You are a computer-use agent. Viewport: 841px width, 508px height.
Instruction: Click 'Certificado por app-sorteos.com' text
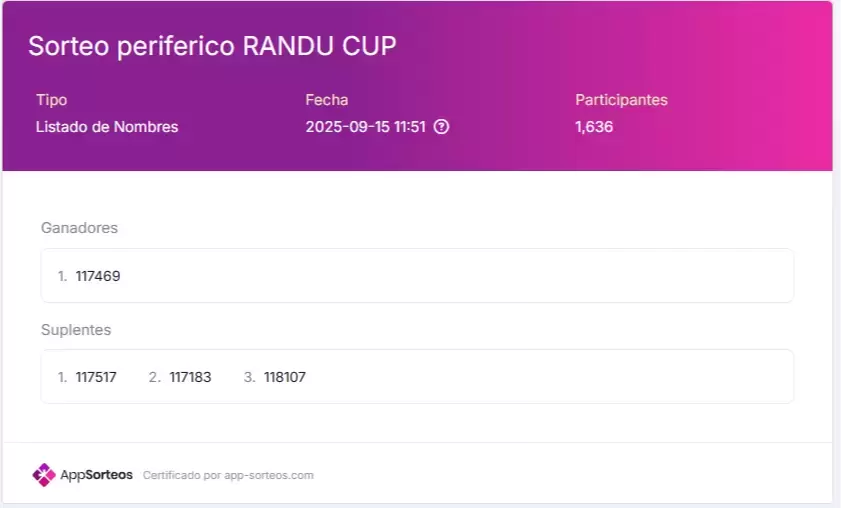[x=228, y=475]
